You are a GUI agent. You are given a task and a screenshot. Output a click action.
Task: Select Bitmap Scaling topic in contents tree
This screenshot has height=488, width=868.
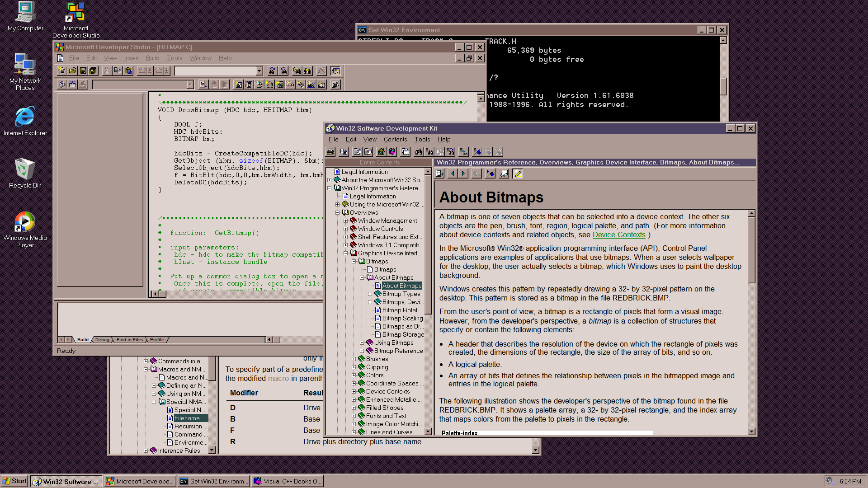click(x=402, y=319)
